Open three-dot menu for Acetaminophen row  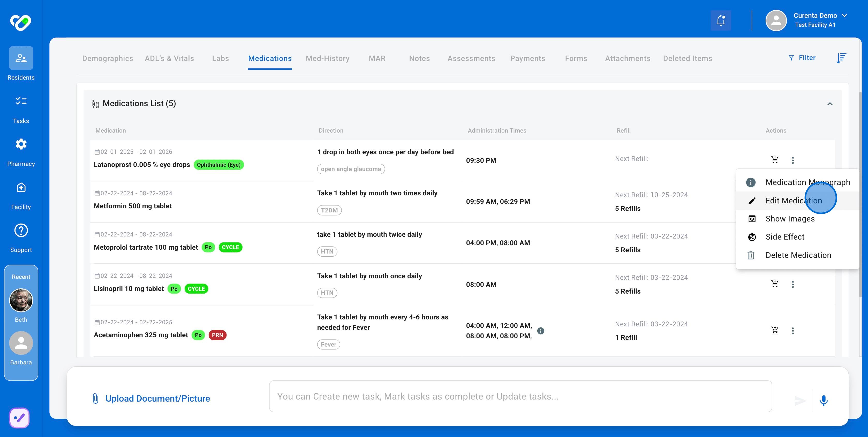pos(793,331)
